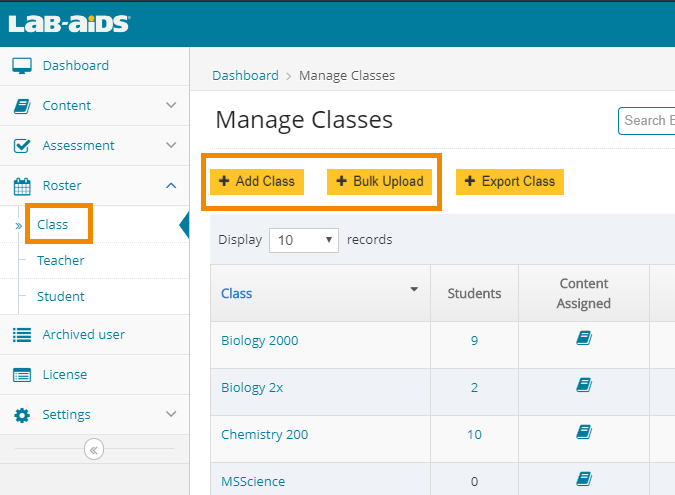
Task: Click the License card icon
Action: [22, 375]
